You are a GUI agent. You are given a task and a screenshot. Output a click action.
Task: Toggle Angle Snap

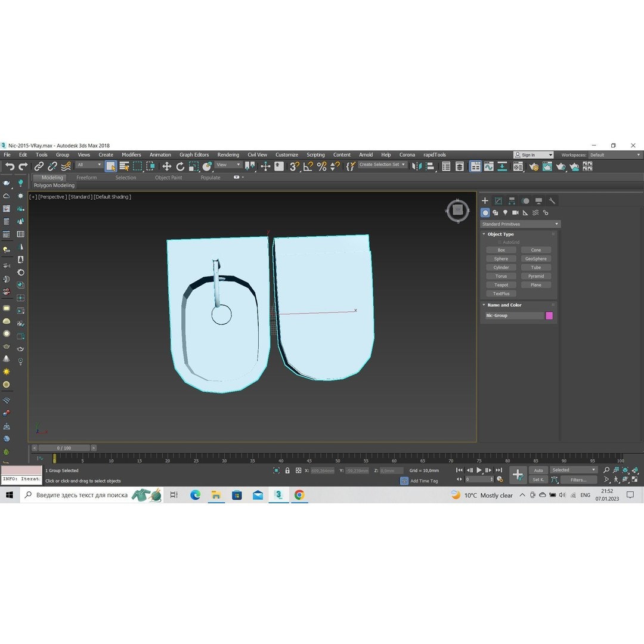pyautogui.click(x=308, y=166)
